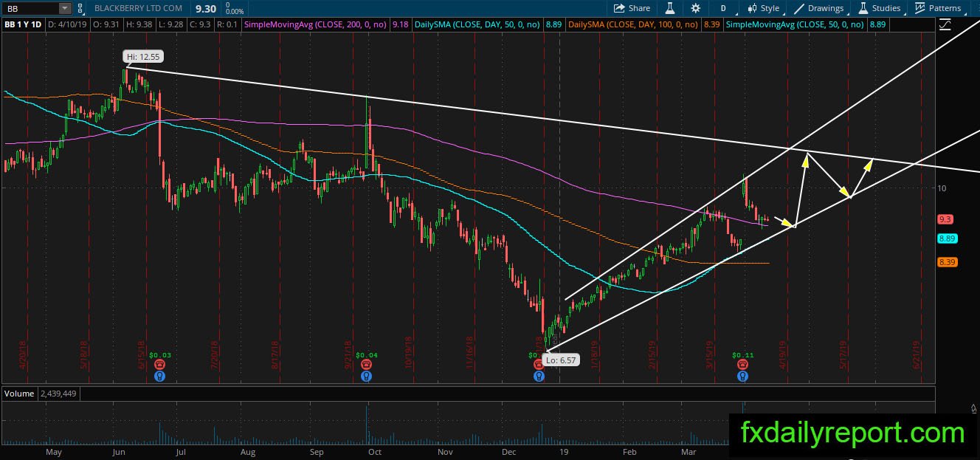Click the 10 label on price axis

[941, 188]
